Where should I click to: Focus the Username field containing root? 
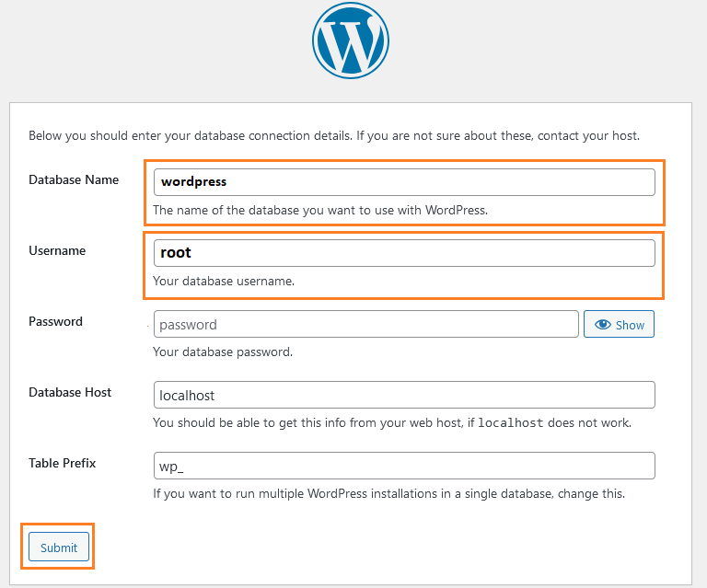(404, 253)
